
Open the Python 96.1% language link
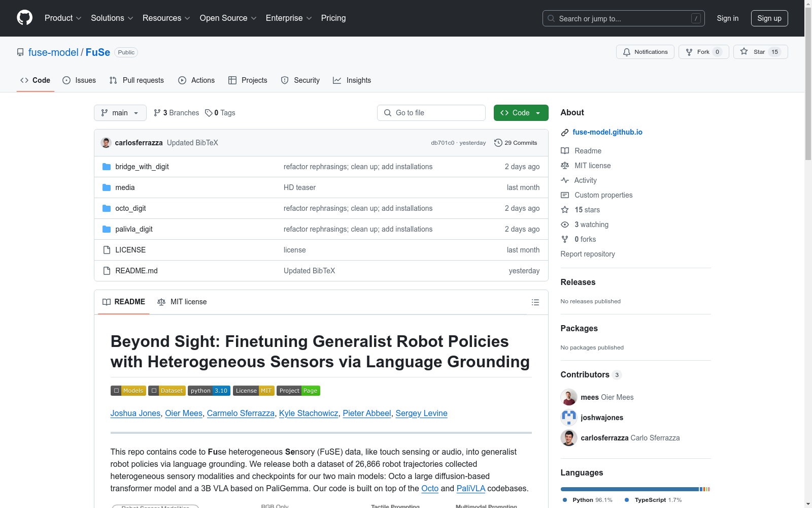588,500
